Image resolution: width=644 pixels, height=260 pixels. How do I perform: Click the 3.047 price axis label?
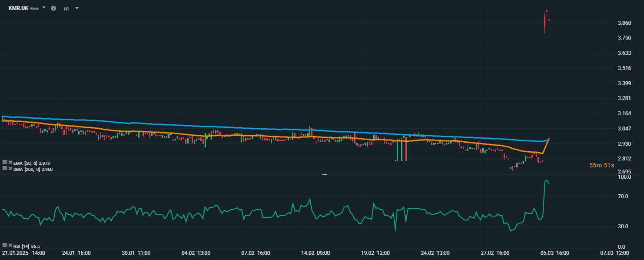pos(624,129)
